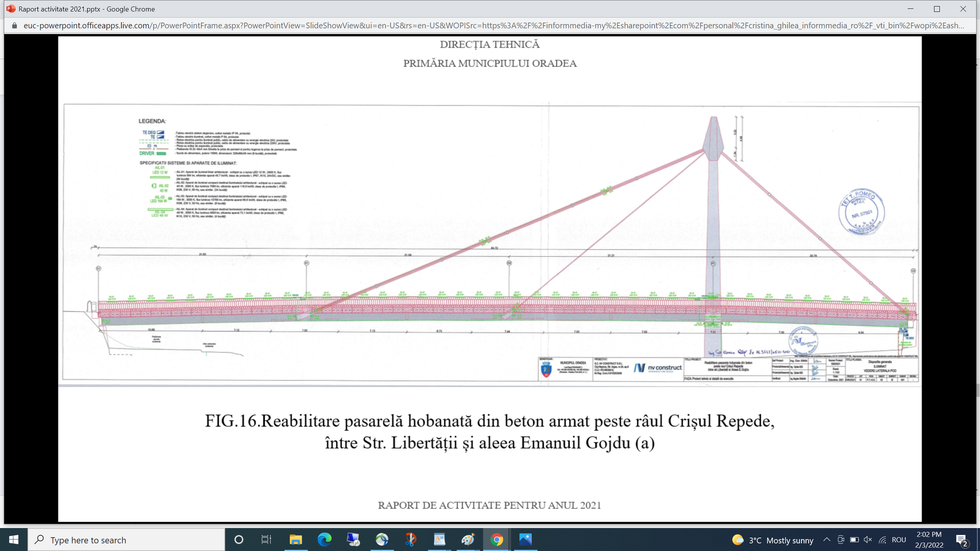Open the notification center with 2 alerts
This screenshot has width=980, height=551.
(x=962, y=540)
